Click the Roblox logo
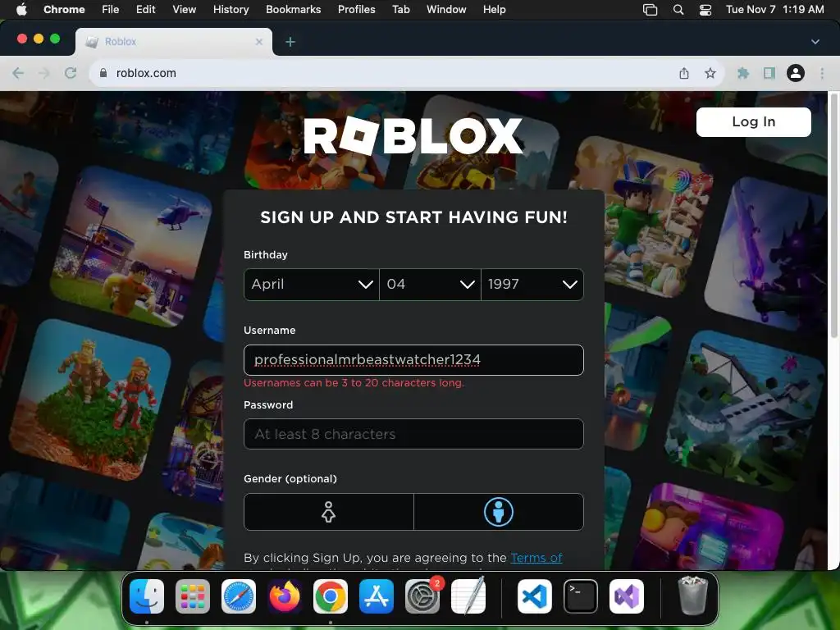 (x=413, y=135)
